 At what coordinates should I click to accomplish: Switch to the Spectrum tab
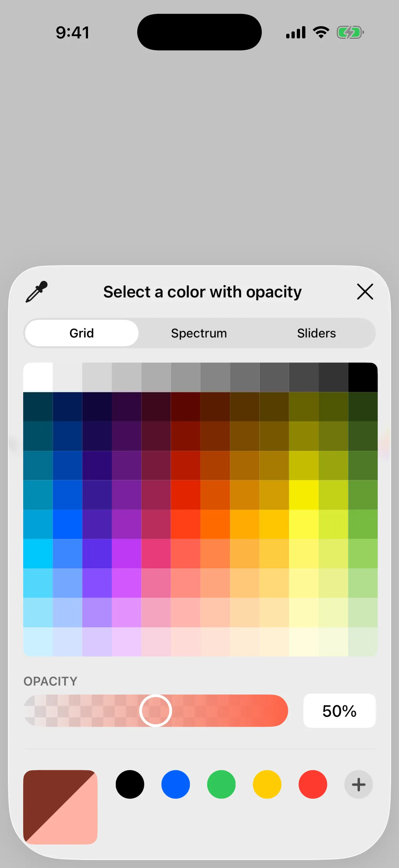(199, 333)
